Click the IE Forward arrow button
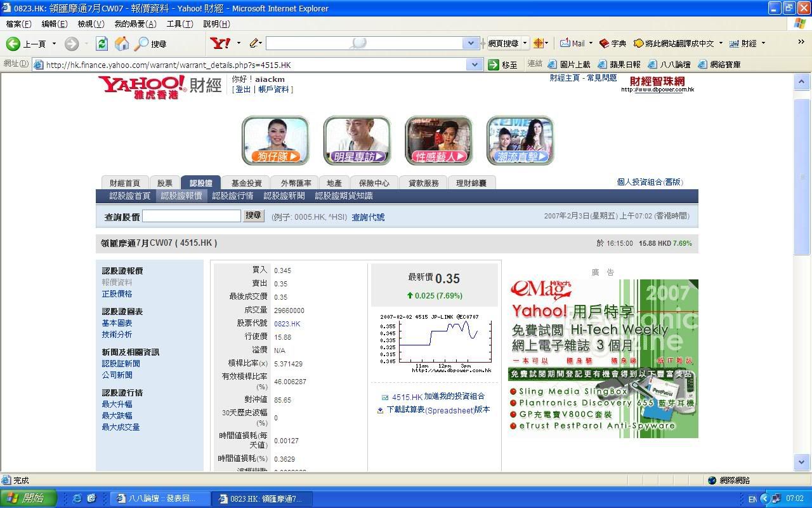812x508 pixels. point(71,44)
